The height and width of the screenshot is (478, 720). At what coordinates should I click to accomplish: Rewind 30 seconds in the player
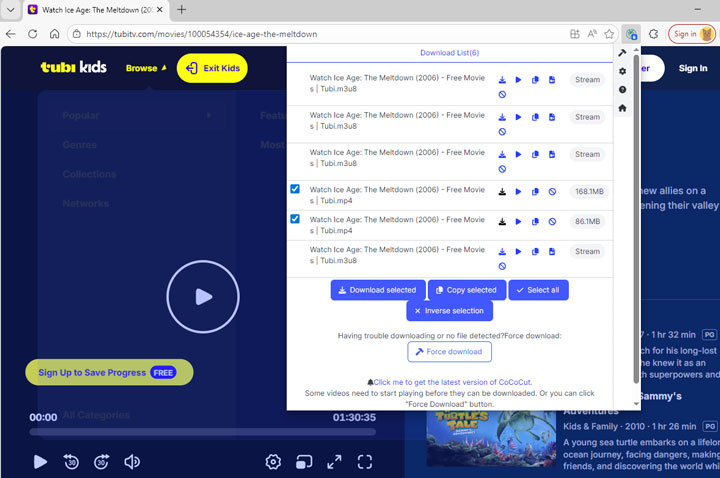click(x=71, y=462)
